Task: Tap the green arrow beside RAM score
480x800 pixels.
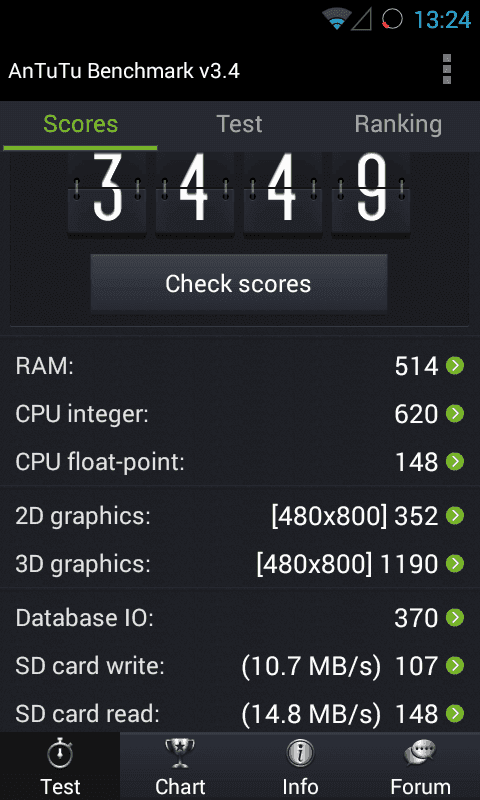Action: coord(455,366)
